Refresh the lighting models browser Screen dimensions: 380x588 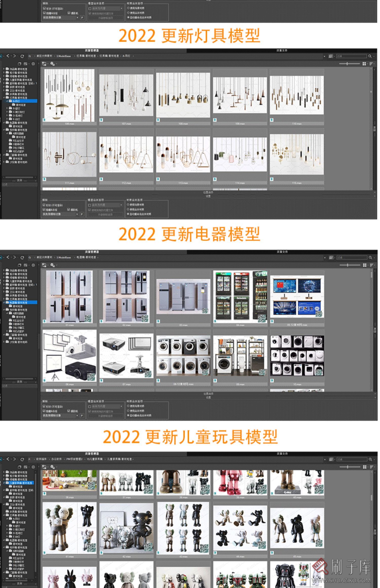[x=22, y=56]
